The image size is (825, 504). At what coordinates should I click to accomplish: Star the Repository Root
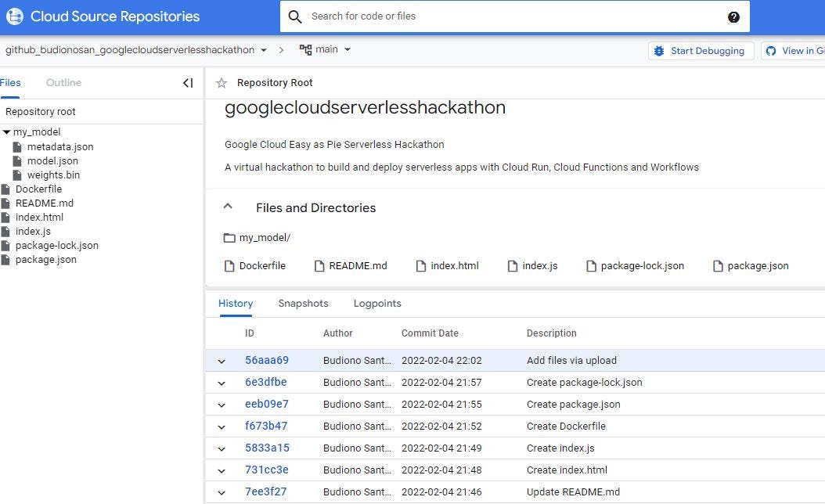pyautogui.click(x=222, y=83)
